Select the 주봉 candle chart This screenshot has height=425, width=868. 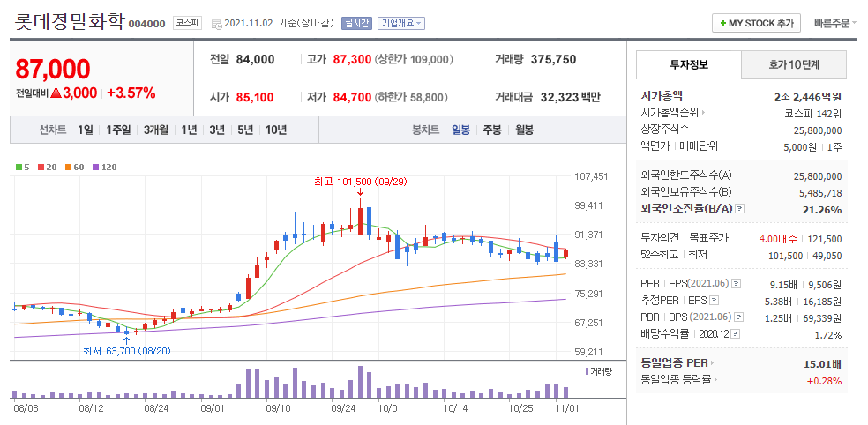(x=492, y=130)
